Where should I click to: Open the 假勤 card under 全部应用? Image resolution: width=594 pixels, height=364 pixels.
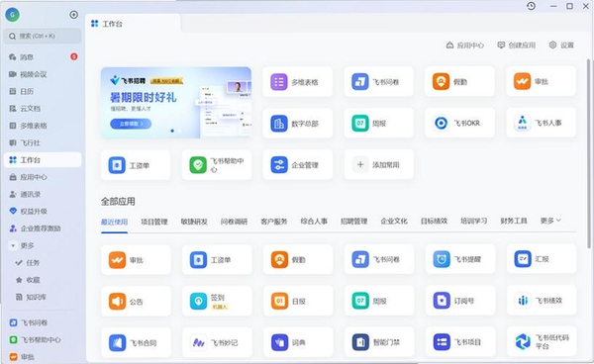pyautogui.click(x=298, y=259)
